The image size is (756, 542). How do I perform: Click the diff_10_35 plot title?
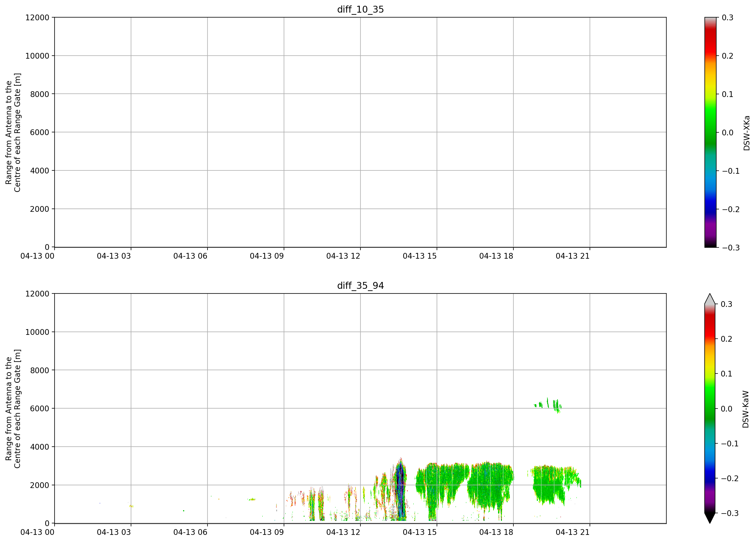(360, 9)
